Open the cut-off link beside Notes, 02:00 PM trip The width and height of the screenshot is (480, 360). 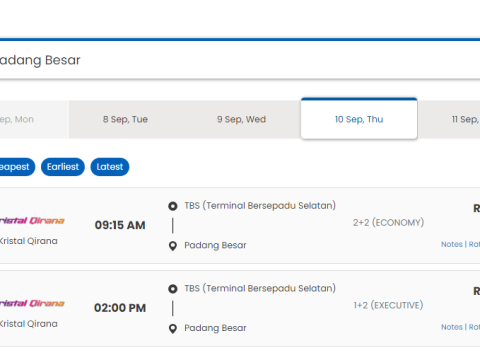(474, 327)
